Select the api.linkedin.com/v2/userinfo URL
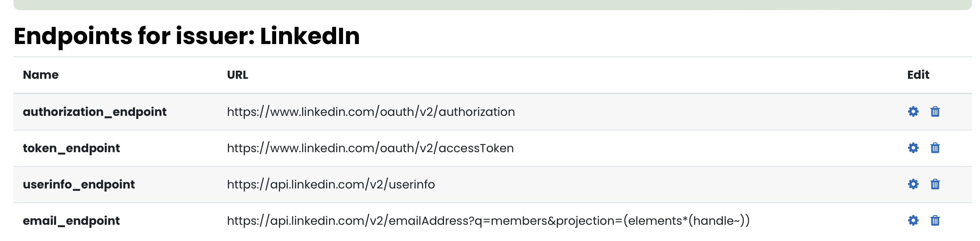Viewport: 980px width, 241px height. (x=331, y=185)
